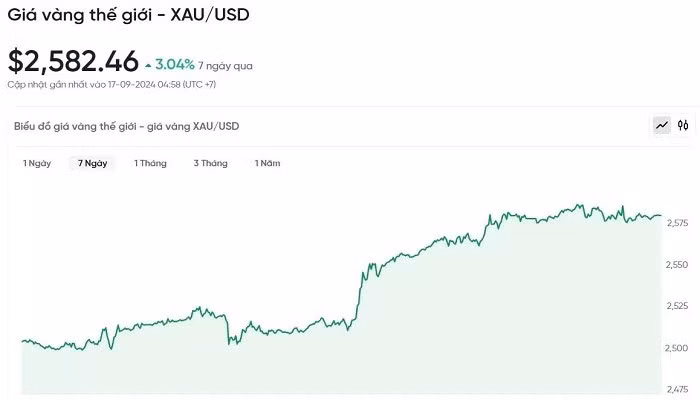
Task: Click the "7 ngày qua" label
Action: pyautogui.click(x=225, y=66)
